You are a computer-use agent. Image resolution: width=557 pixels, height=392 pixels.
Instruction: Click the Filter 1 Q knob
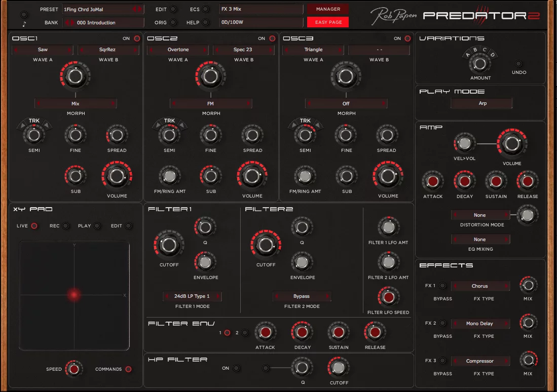point(205,227)
